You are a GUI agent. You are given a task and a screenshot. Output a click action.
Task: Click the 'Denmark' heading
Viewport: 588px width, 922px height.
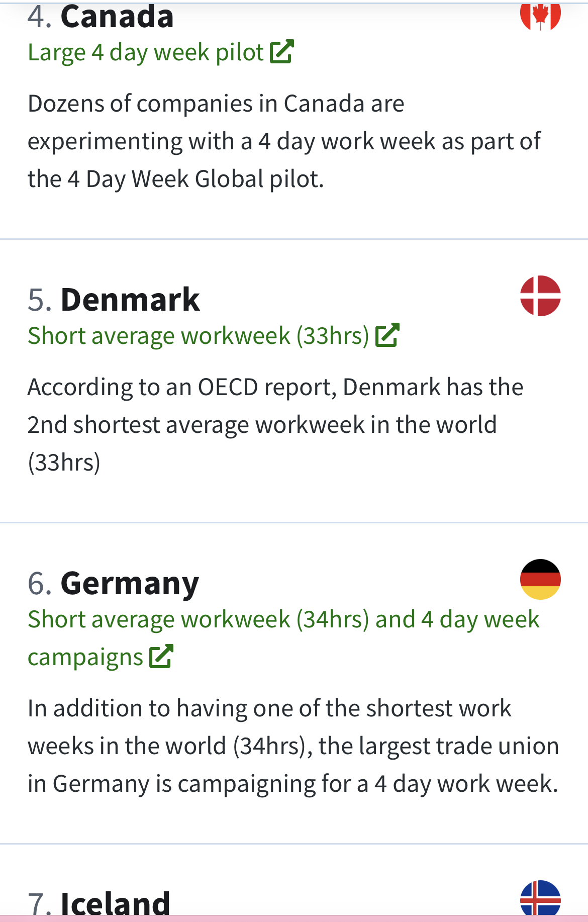[130, 300]
